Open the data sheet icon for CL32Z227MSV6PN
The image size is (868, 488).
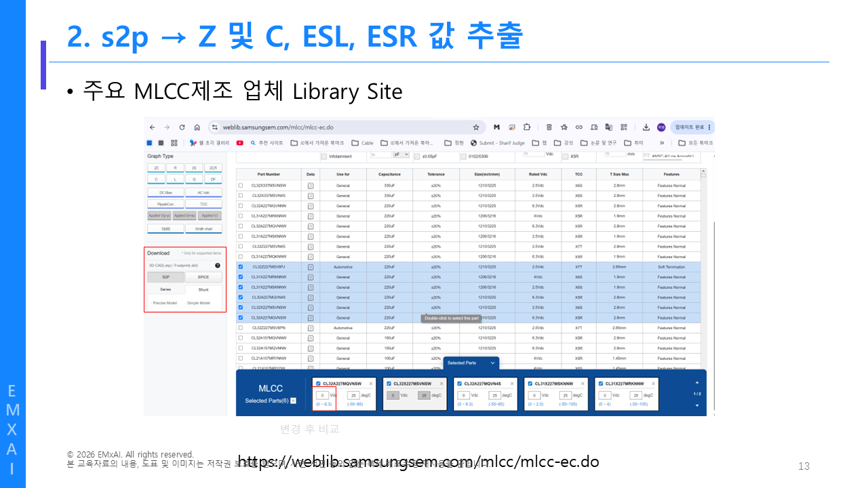tap(311, 327)
